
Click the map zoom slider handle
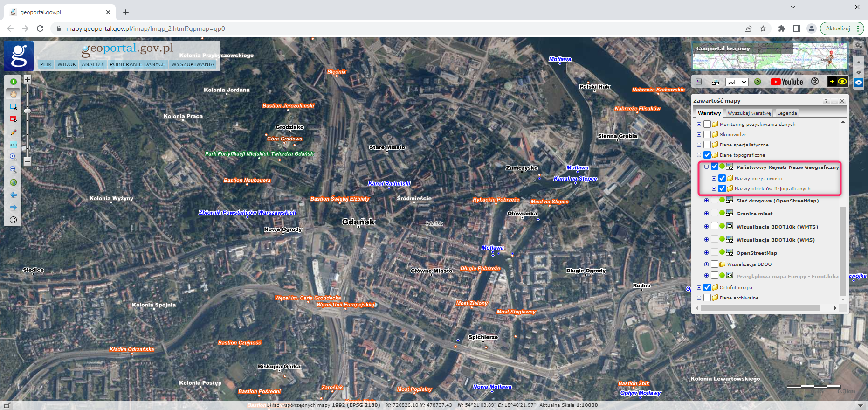[x=28, y=111]
